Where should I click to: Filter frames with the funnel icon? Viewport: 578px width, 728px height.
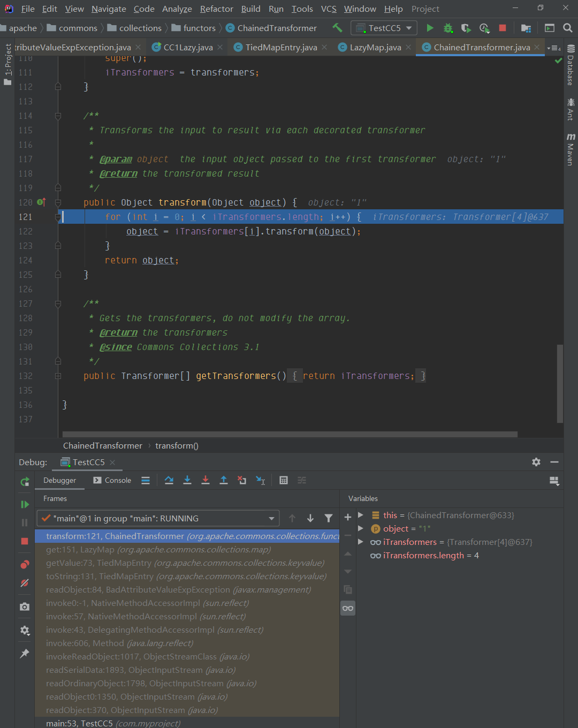tap(329, 518)
